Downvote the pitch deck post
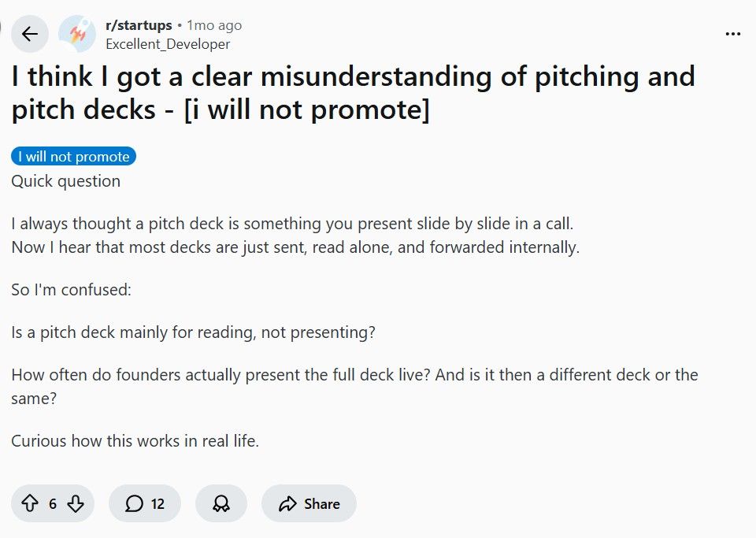 pyautogui.click(x=76, y=504)
